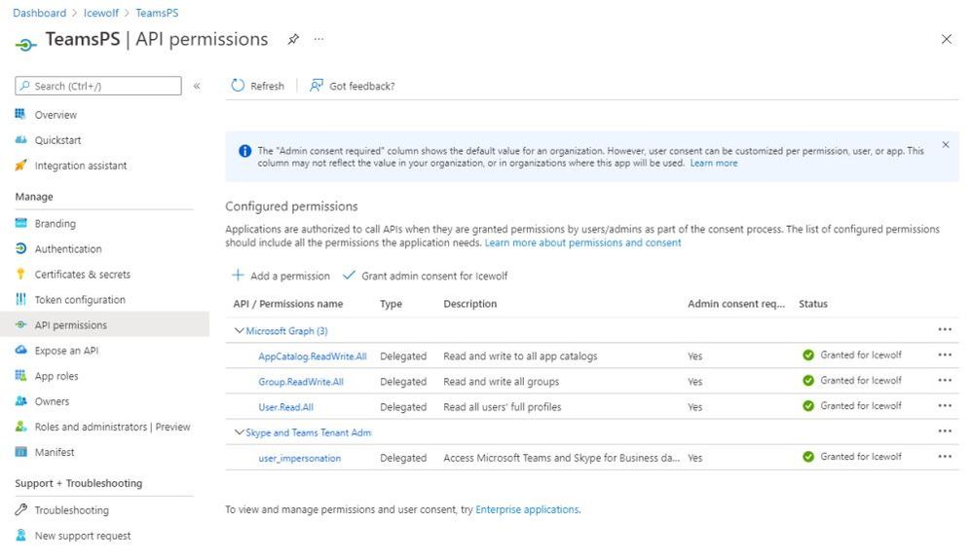Open more options for user_impersonation row
972x560 pixels.
944,457
